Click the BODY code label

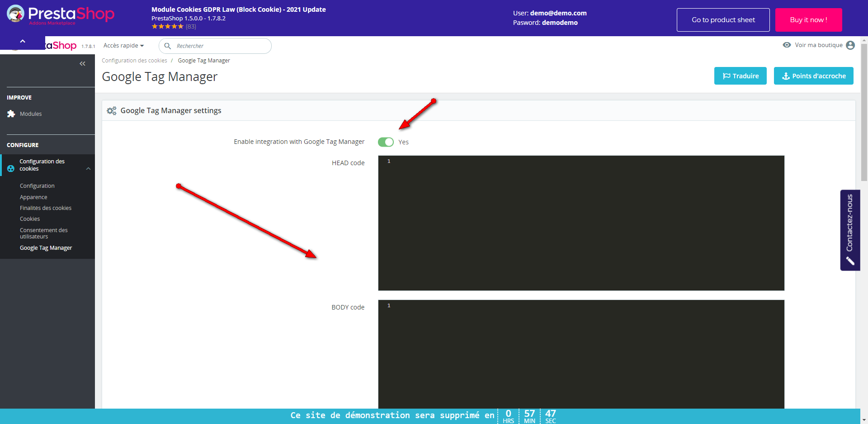[348, 307]
